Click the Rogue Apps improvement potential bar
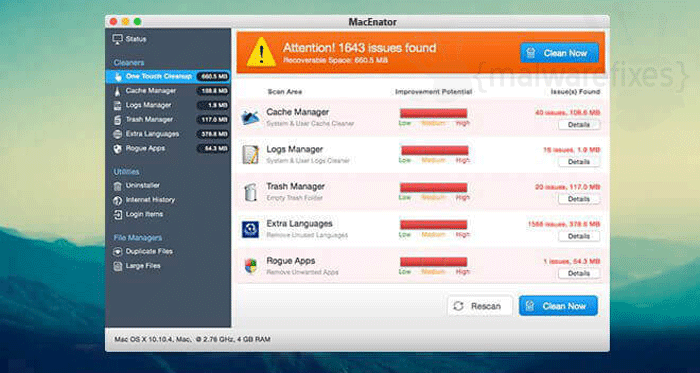This screenshot has width=700, height=373. pyautogui.click(x=433, y=262)
